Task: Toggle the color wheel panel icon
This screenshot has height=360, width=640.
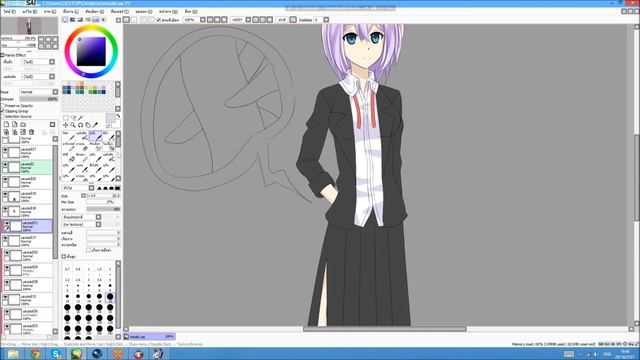Action: (65, 20)
